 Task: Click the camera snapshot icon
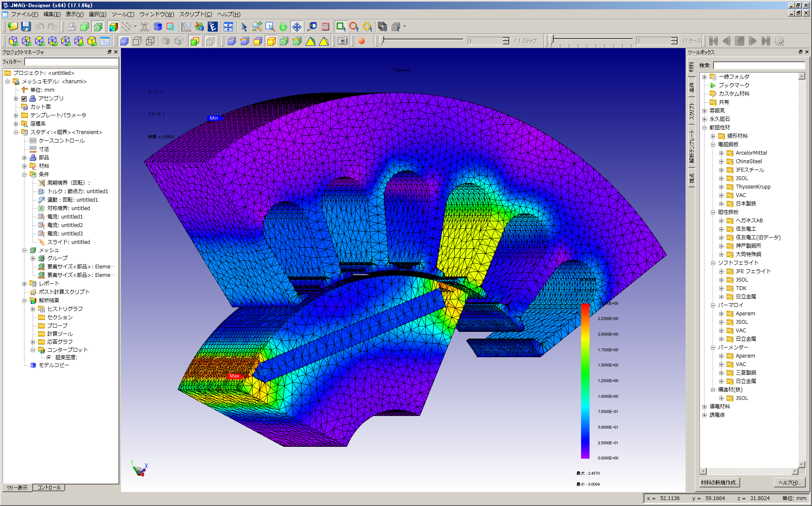[342, 41]
